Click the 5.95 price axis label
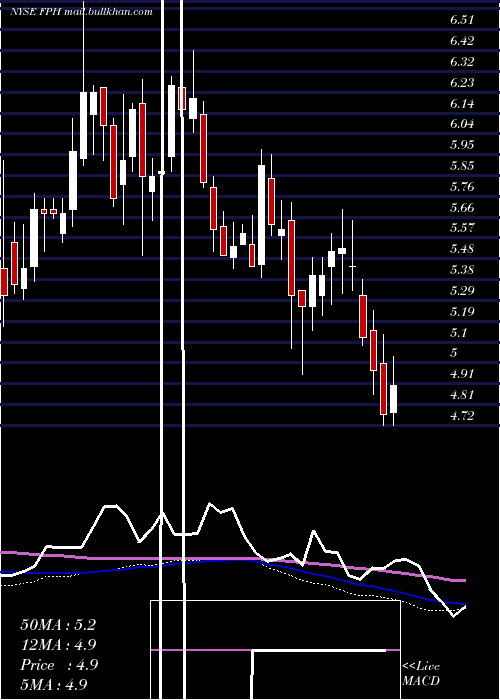 pos(462,145)
